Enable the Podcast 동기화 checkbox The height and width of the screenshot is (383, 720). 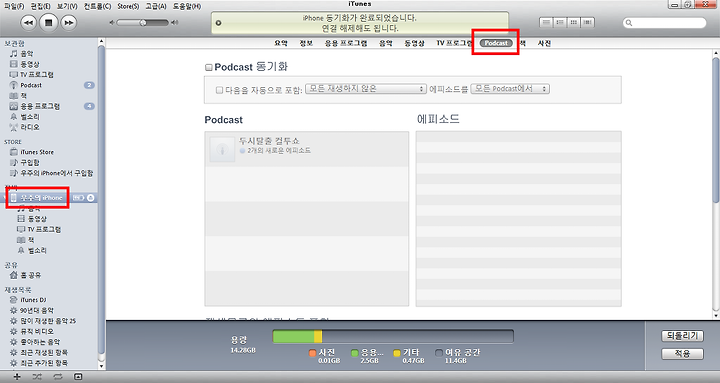(208, 68)
